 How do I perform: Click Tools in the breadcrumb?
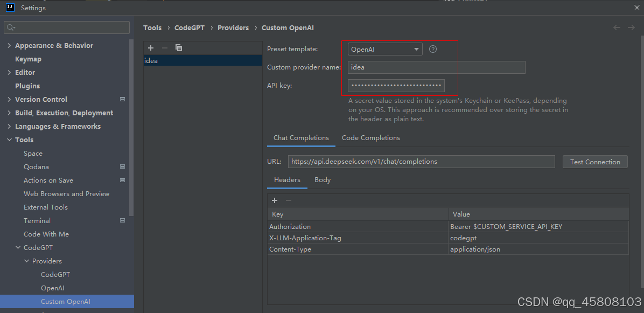(152, 28)
